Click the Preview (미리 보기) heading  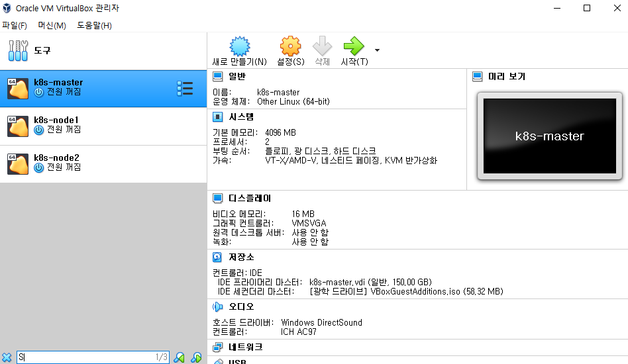point(507,76)
